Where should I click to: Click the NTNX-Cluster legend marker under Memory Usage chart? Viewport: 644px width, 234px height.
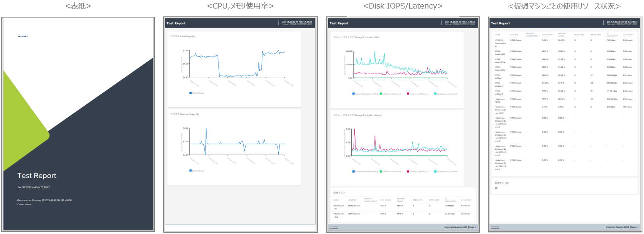[190, 171]
